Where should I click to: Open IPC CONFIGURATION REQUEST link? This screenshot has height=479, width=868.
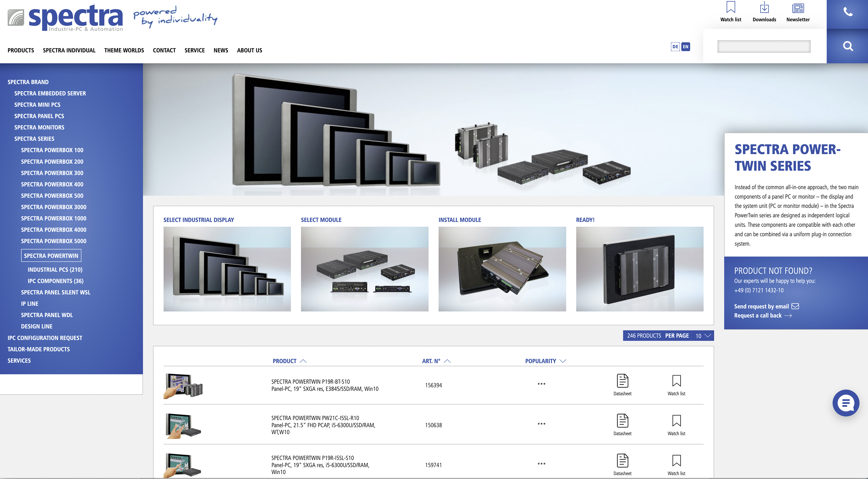point(45,338)
